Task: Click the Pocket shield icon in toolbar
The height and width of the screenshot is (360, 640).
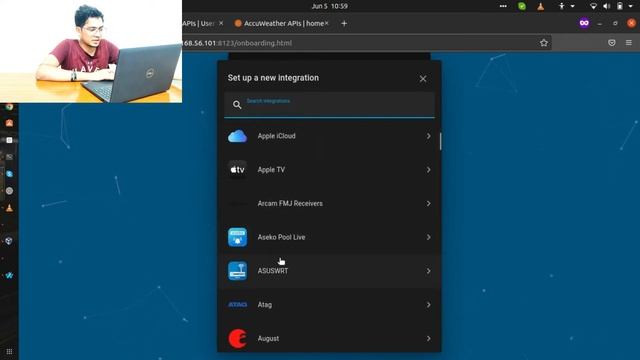Action: (x=611, y=43)
